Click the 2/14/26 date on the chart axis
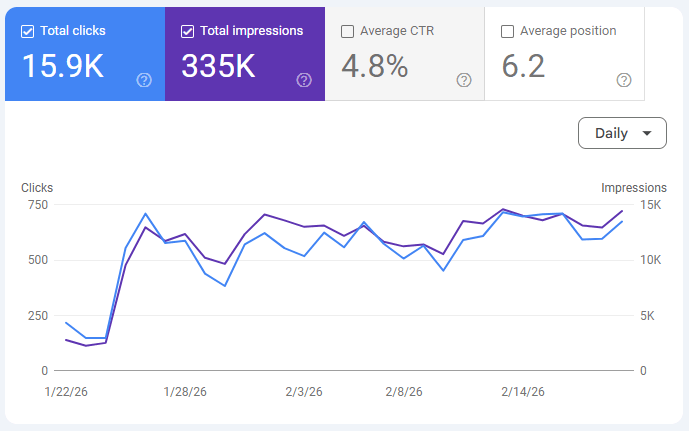 pyautogui.click(x=523, y=392)
